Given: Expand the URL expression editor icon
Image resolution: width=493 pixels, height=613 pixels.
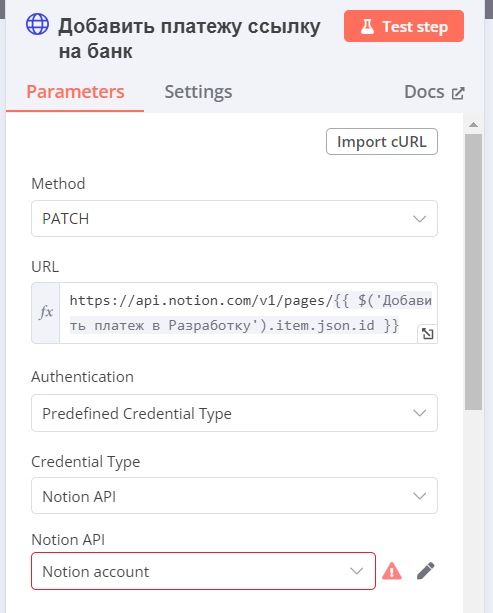Looking at the screenshot, I should point(427,333).
